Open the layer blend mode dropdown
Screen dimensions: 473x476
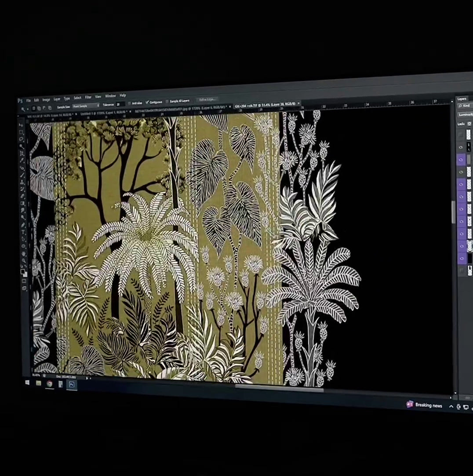(x=466, y=115)
